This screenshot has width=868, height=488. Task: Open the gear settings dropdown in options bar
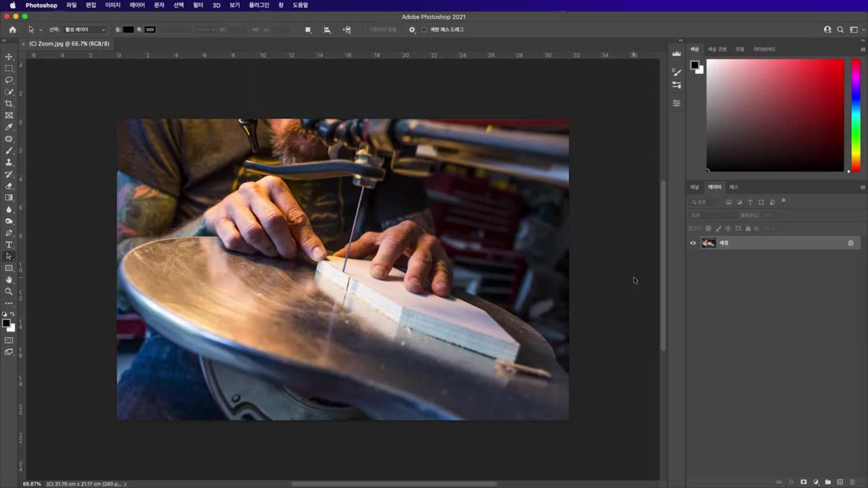pos(412,30)
